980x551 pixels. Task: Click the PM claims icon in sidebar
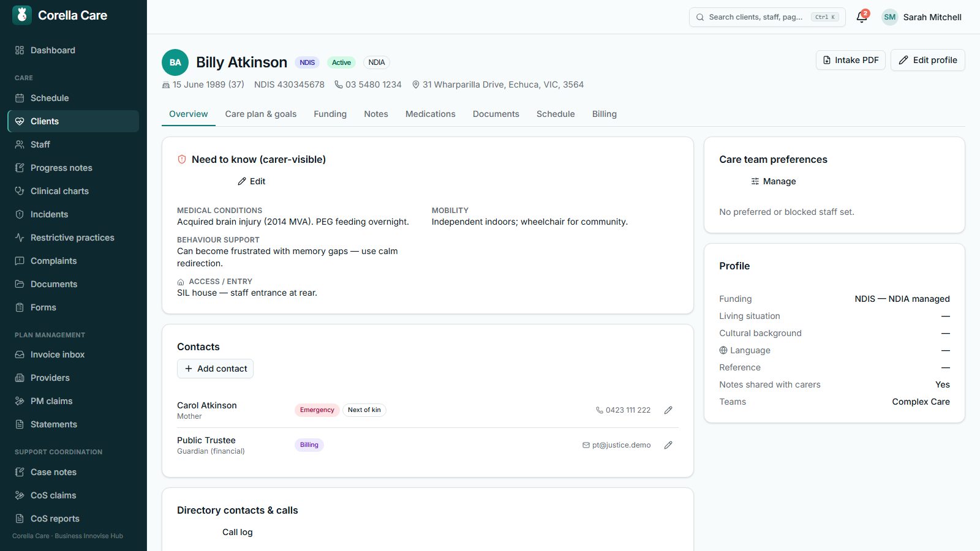(x=20, y=401)
